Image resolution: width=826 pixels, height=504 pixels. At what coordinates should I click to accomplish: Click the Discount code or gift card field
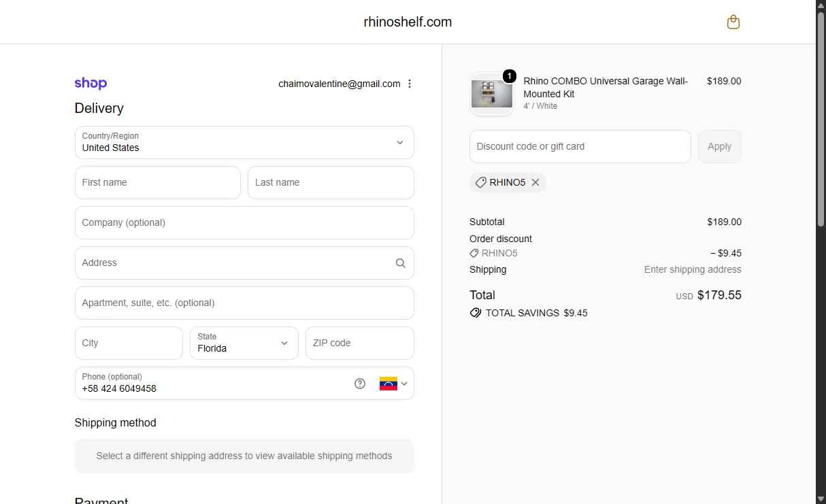point(580,146)
